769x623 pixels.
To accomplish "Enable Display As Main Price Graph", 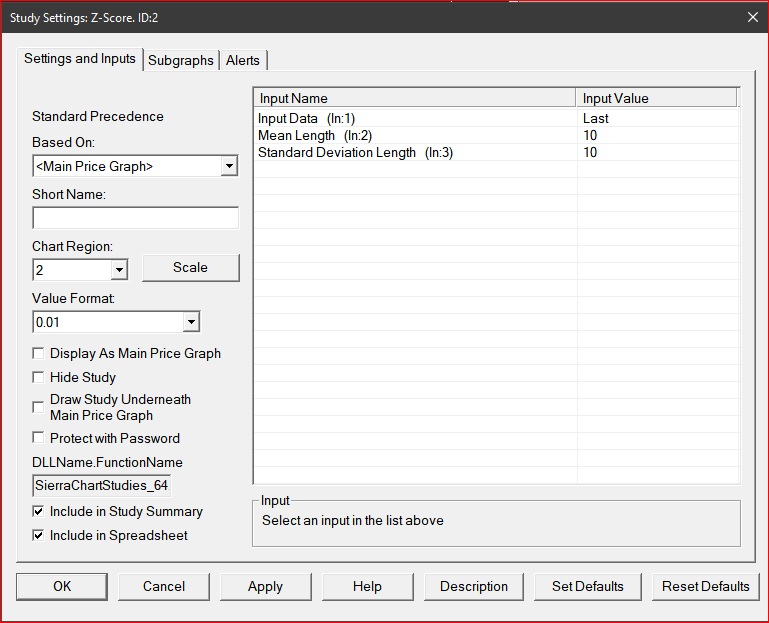I will click(39, 353).
